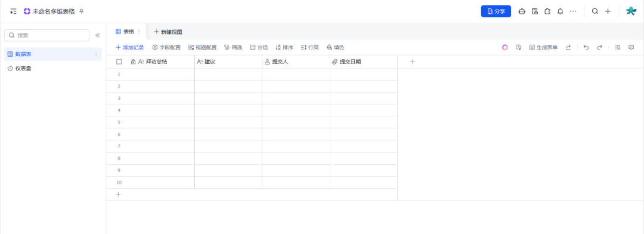Focus the 搜索 search field in sidebar
Viewport: 644px width, 234px height.
point(47,35)
